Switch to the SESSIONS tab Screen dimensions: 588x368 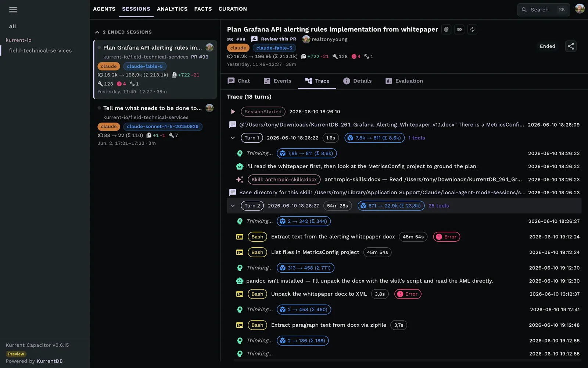tap(136, 9)
